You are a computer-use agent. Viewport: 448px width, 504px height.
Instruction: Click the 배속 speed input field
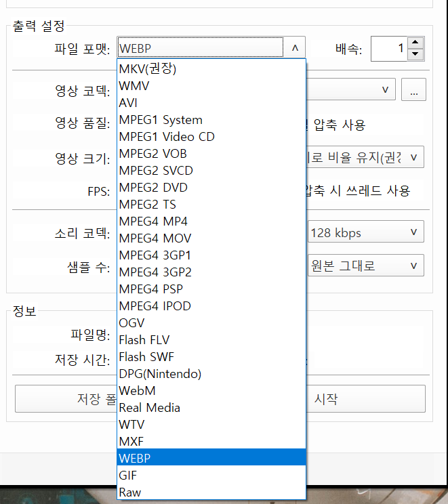coord(389,49)
